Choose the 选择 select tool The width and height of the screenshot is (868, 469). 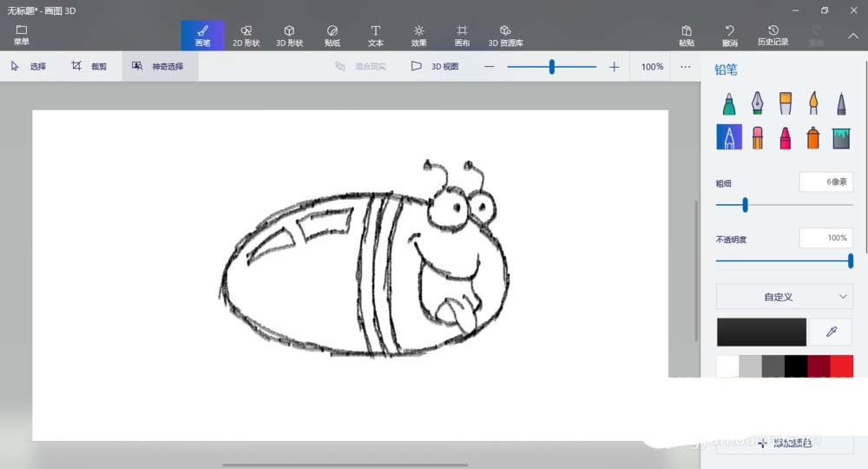(29, 67)
